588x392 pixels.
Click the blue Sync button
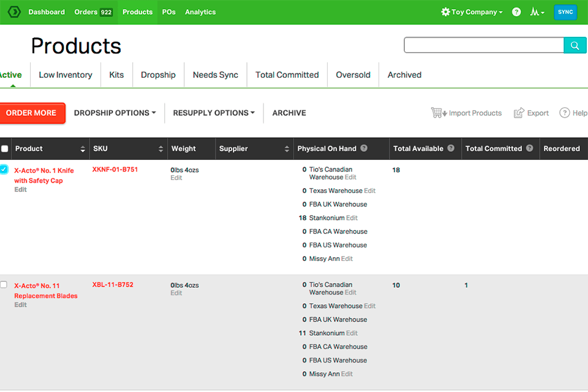pos(565,12)
